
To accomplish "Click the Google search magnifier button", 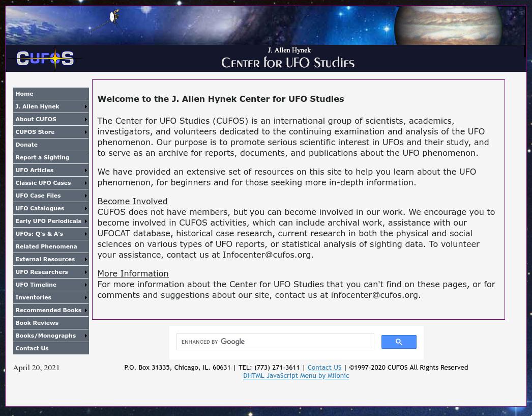I will click(x=399, y=342).
